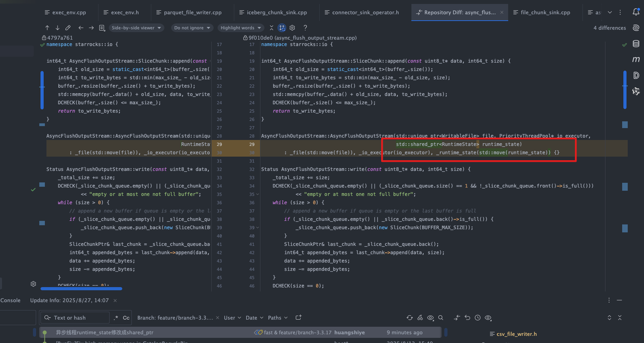Switch to the iceberg_chunk_sink.cpp tab
The image size is (644, 343).
[273, 12]
